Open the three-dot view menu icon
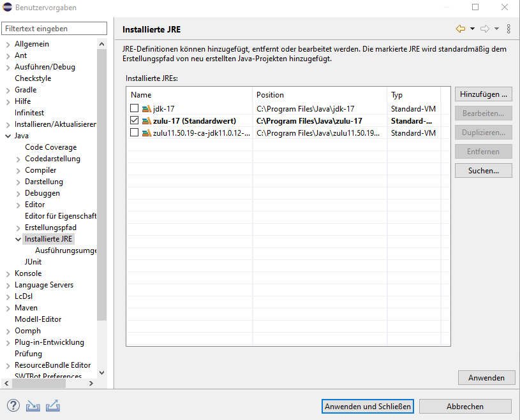The width and height of the screenshot is (520, 420). (509, 29)
